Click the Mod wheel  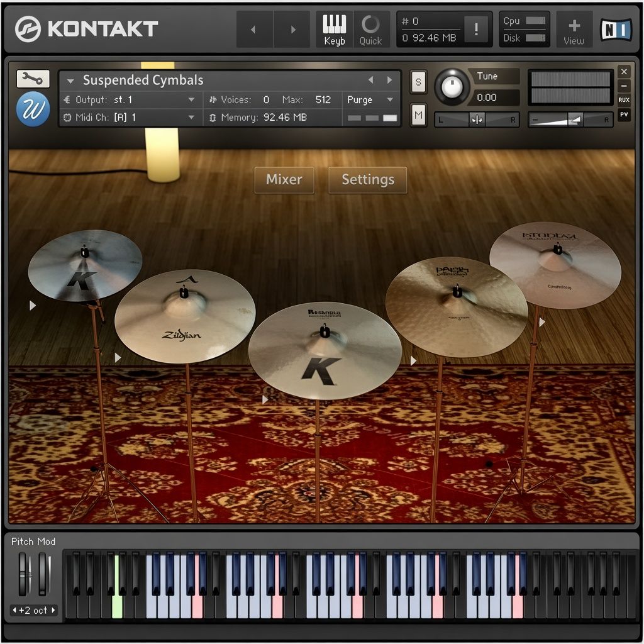43,574
